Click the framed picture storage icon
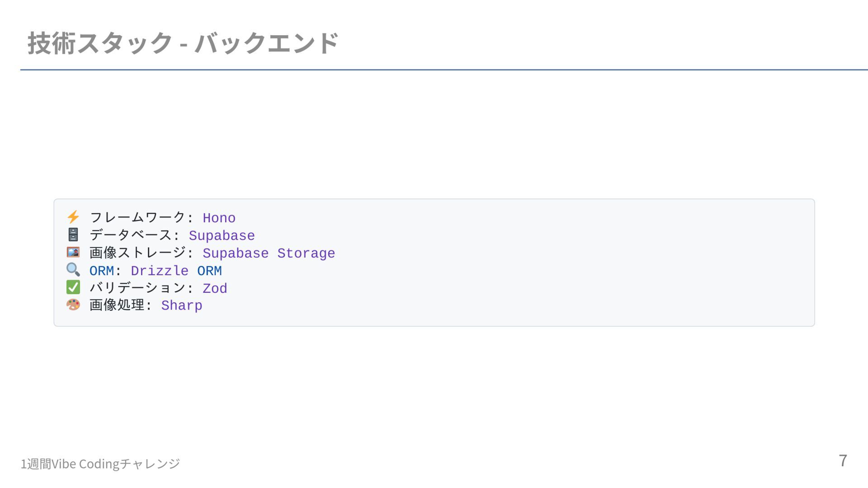 point(73,252)
